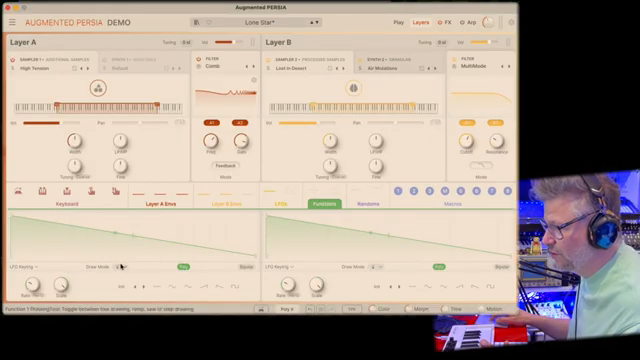Click the Feedback mode button in Comb filter

[225, 166]
